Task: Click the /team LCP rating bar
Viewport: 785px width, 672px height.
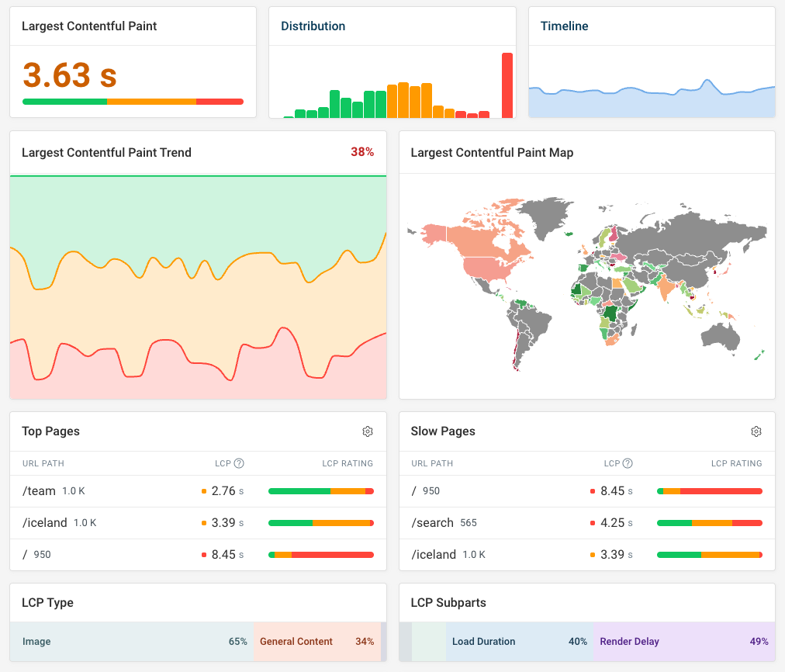Action: click(320, 491)
